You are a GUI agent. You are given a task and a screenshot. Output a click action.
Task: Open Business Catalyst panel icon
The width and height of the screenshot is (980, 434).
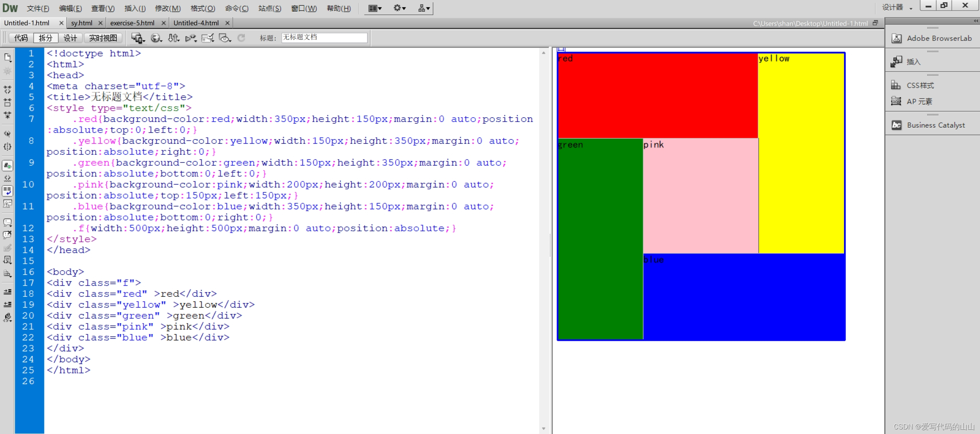click(x=897, y=125)
